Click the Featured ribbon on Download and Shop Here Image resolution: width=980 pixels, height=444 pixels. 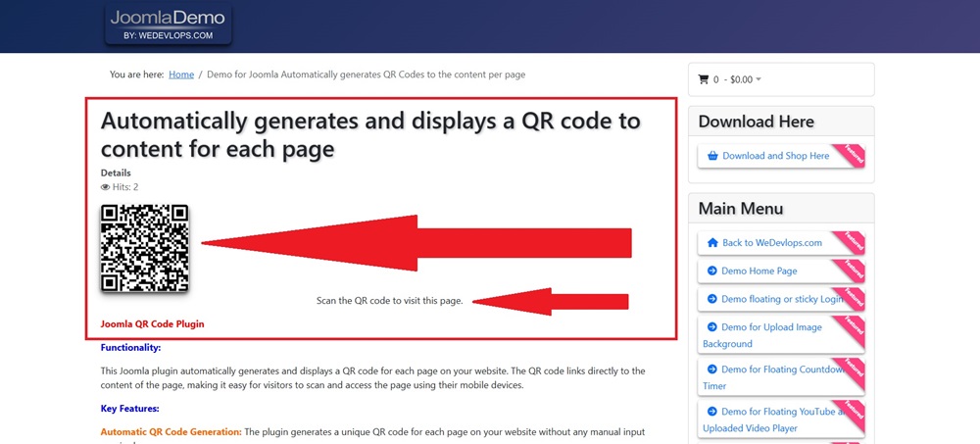[x=852, y=156]
